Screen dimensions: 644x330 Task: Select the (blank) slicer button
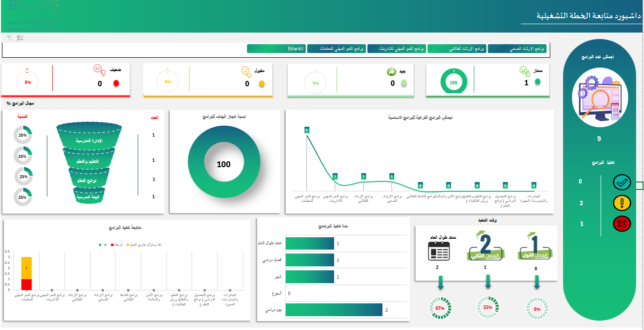[276, 49]
